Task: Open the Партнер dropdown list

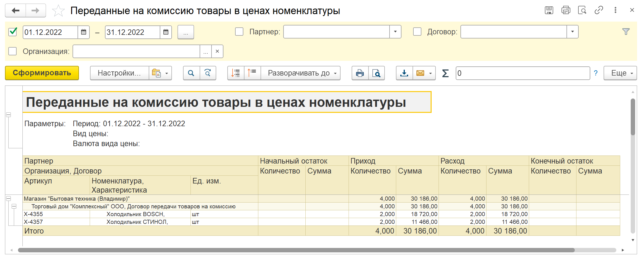Action: [395, 32]
